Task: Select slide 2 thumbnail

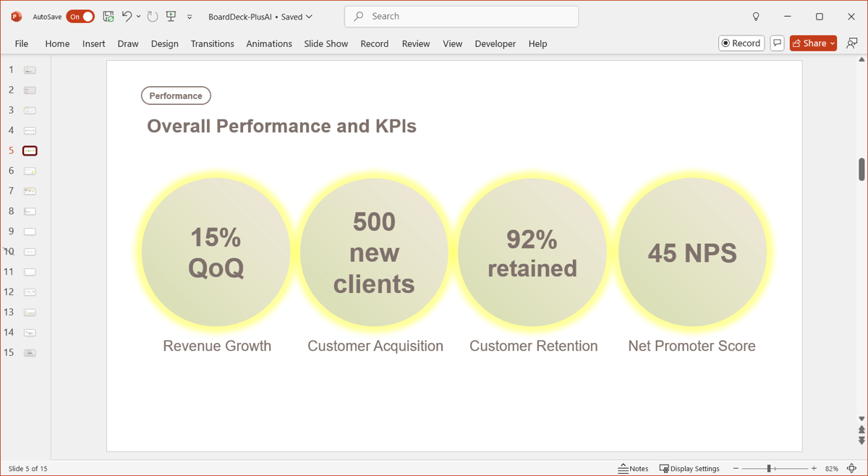Action: pyautogui.click(x=30, y=90)
